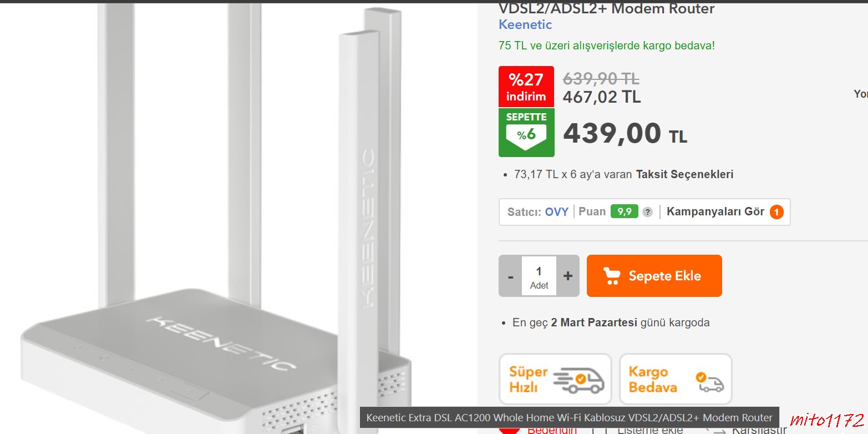Image resolution: width=868 pixels, height=434 pixels.
Task: Click the shopping cart icon in Sepete Ekle
Action: [x=612, y=276]
